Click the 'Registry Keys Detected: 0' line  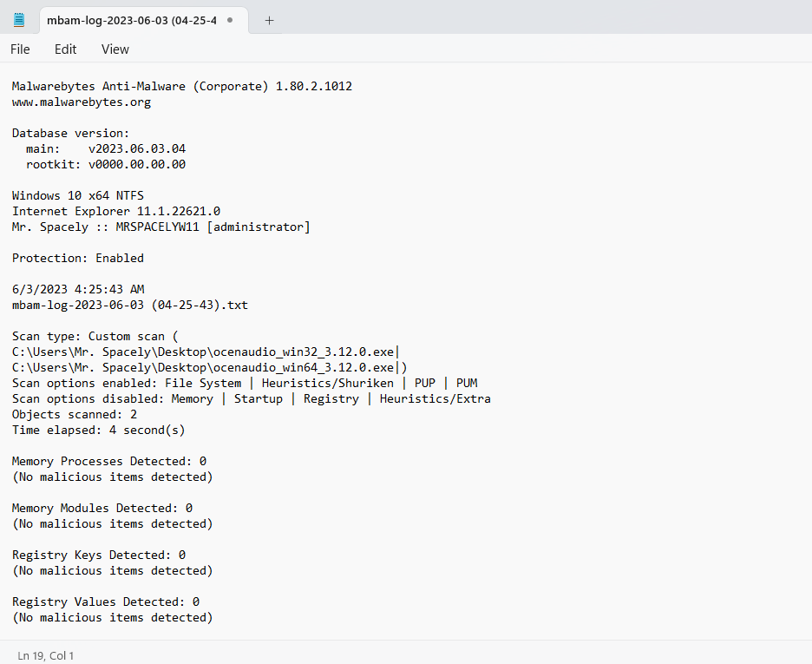pos(98,555)
